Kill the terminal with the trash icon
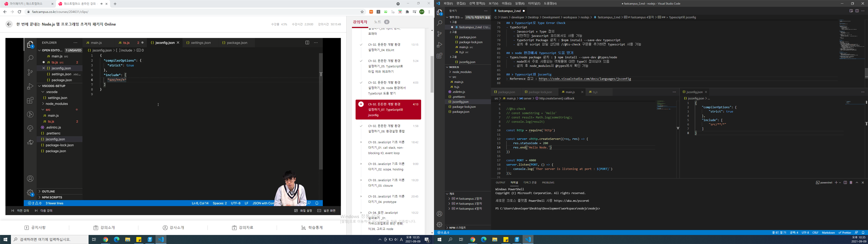Viewport: 868px width, 244px height. coord(851,183)
